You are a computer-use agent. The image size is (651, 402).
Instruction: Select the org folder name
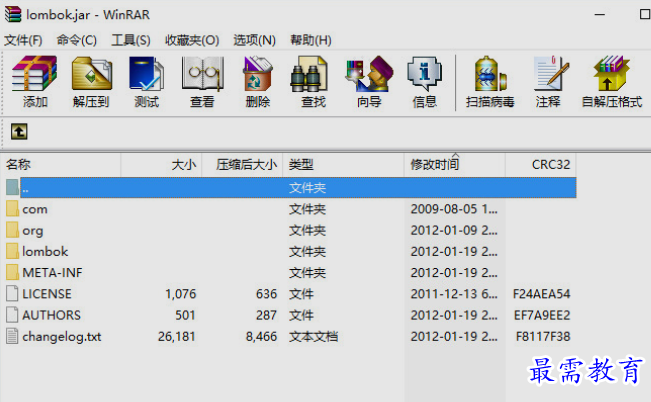(33, 231)
